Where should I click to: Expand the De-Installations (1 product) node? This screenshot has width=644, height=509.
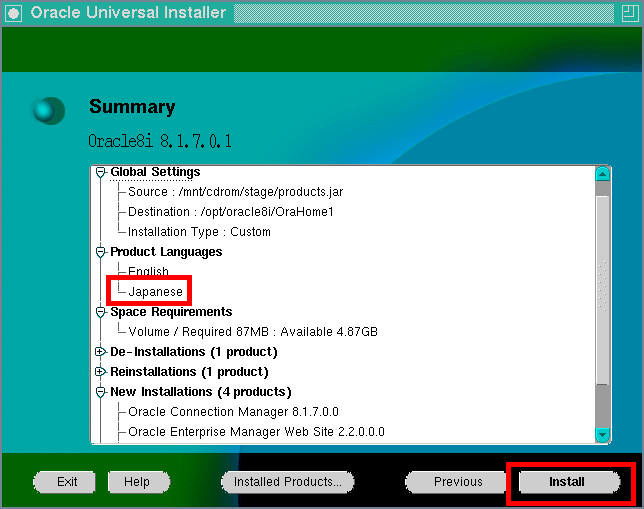pyautogui.click(x=100, y=352)
